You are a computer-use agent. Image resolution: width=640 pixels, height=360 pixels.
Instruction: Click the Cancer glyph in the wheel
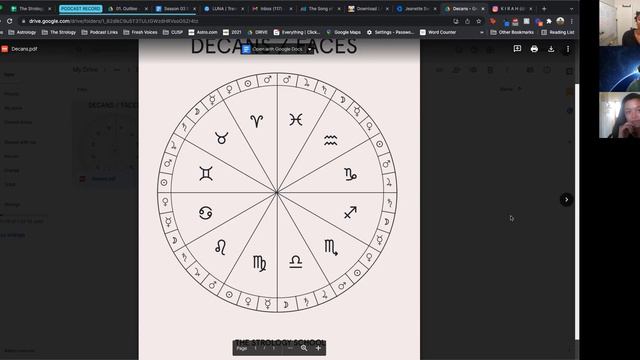pyautogui.click(x=205, y=213)
